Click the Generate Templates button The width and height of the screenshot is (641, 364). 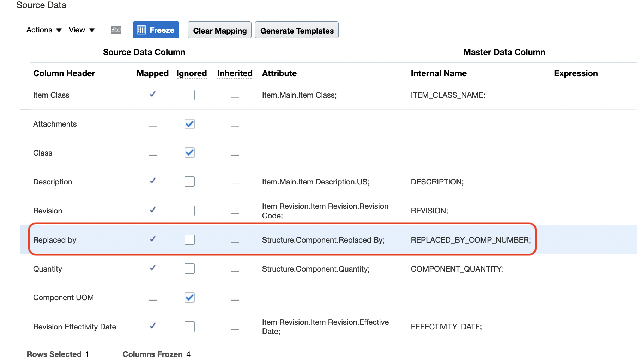pos(297,30)
